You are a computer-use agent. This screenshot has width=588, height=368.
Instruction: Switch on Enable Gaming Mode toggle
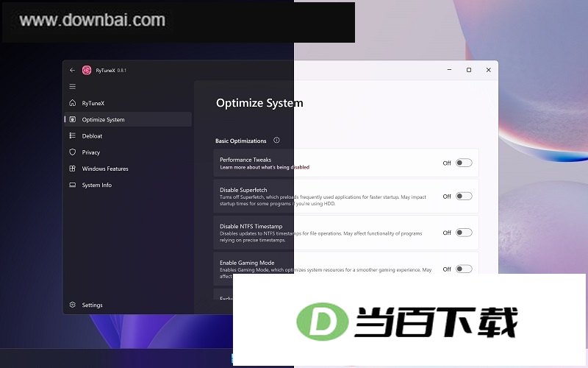pyautogui.click(x=464, y=269)
